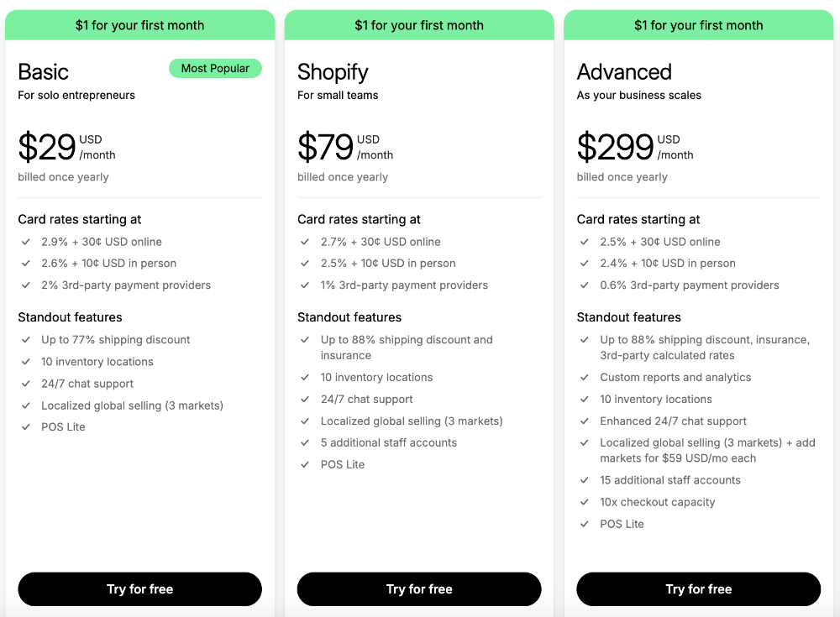Select the Advanced plan heading

tap(624, 72)
